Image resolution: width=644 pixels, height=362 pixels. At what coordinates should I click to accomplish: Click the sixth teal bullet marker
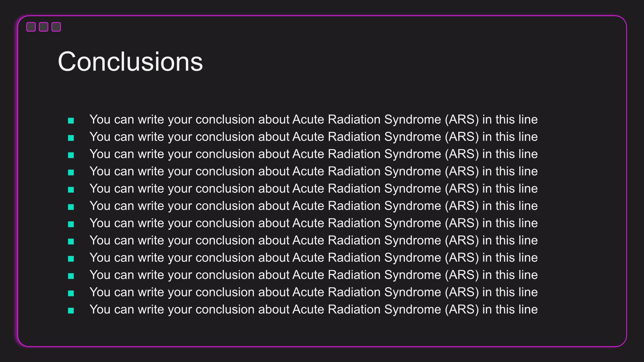point(71,207)
